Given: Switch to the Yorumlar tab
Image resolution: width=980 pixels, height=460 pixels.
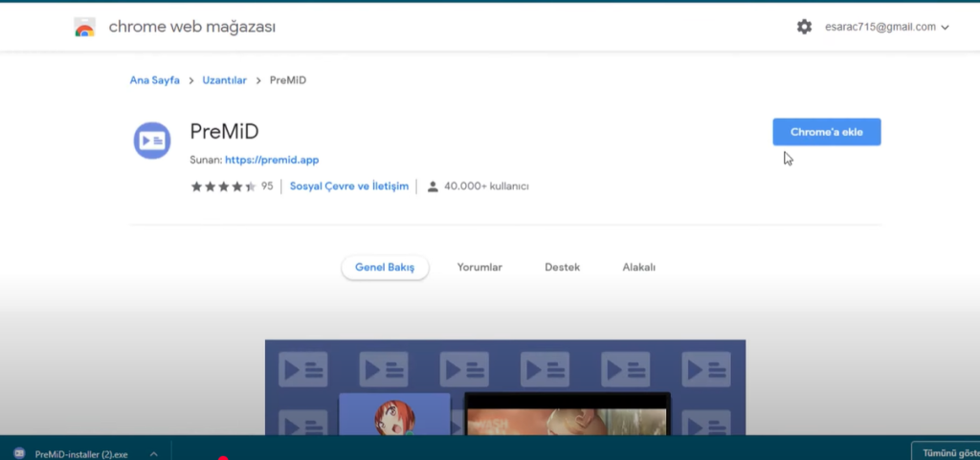Looking at the screenshot, I should click(479, 267).
